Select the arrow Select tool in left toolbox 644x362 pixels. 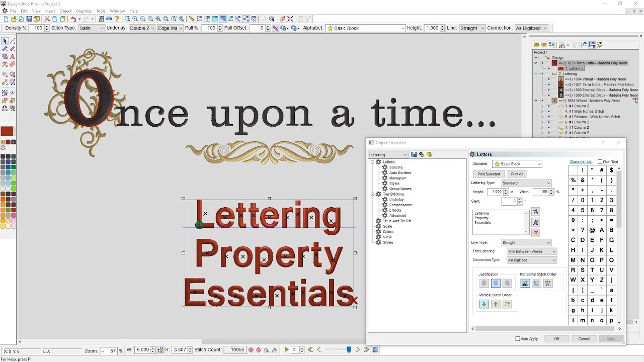click(x=5, y=41)
